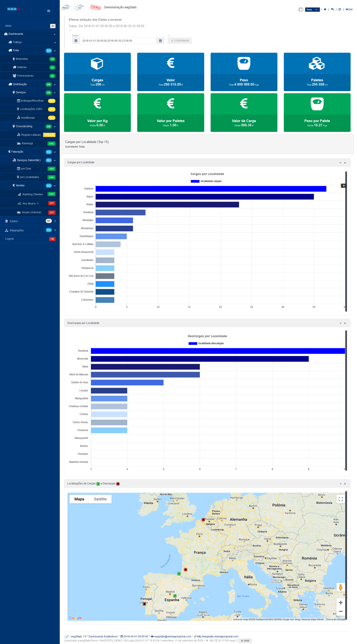Click the scroll-to-top arrow button
357x644 pixels.
[344, 185]
